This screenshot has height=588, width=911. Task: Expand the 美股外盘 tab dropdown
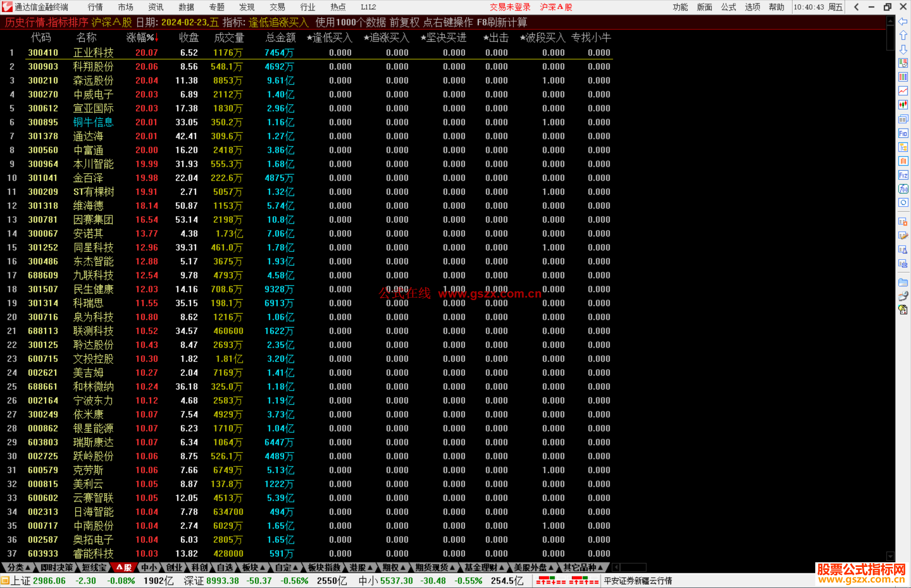coord(533,568)
